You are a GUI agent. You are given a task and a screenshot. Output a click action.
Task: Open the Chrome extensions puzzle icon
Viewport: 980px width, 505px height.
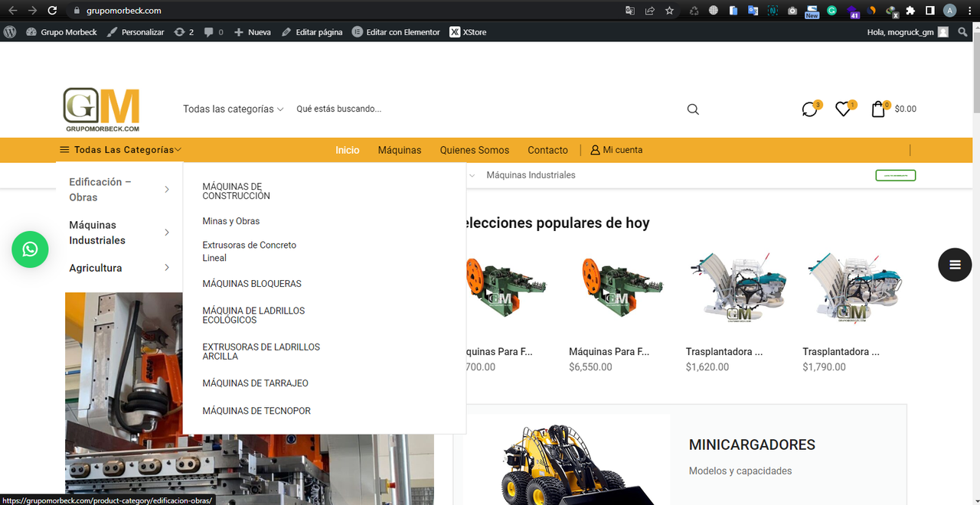click(x=910, y=11)
